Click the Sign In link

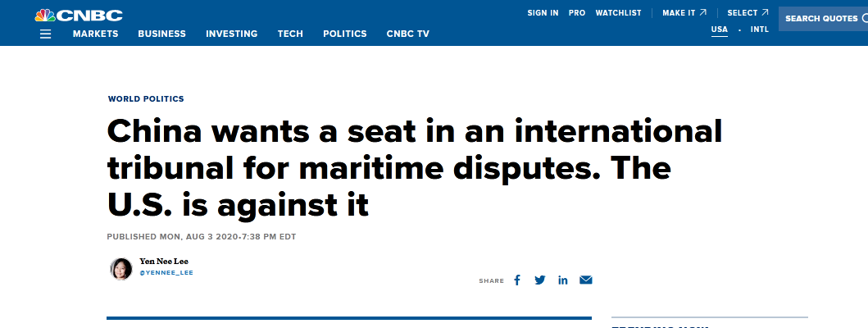(543, 13)
